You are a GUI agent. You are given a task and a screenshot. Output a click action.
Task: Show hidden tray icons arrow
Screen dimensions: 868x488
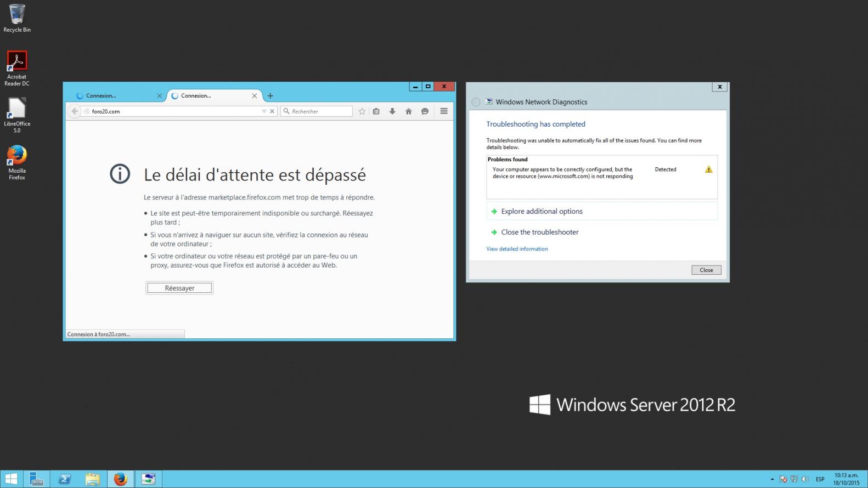tap(772, 479)
